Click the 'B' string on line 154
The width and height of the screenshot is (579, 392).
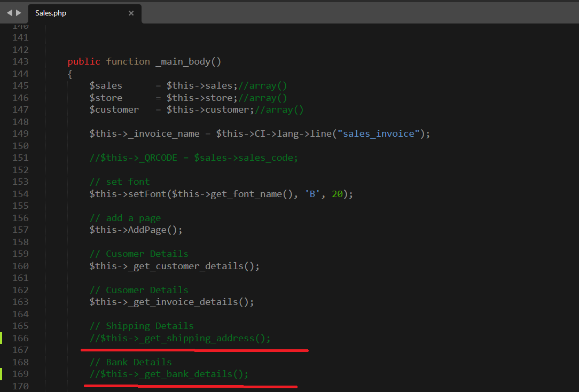tap(312, 194)
